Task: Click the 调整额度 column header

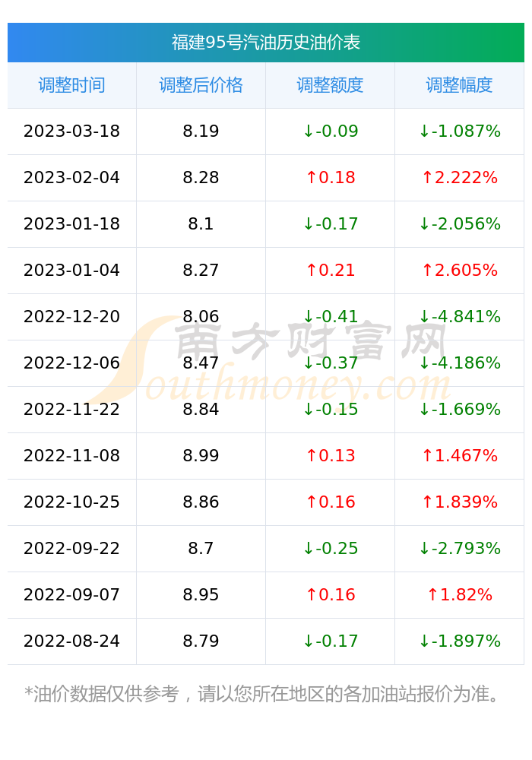Action: (330, 85)
